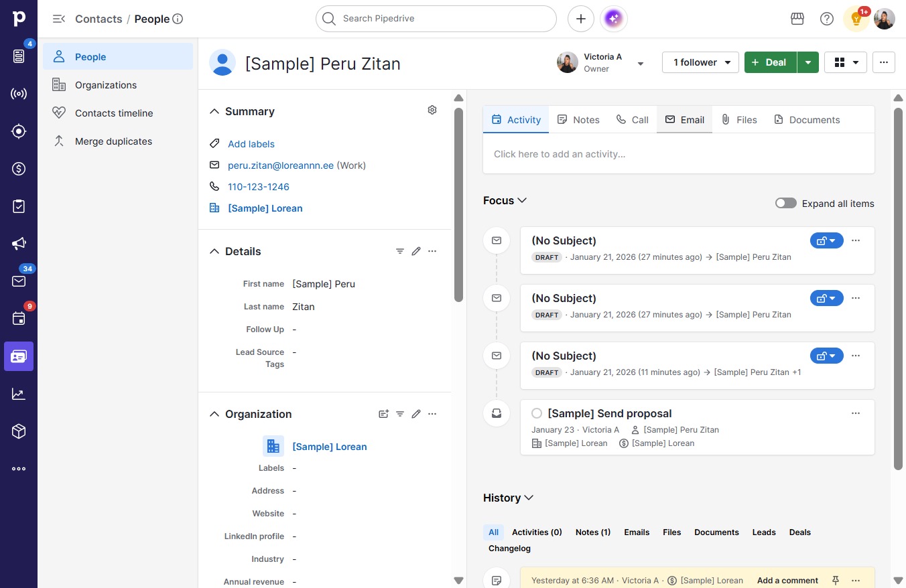Click the filter icon in Details section
The height and width of the screenshot is (588, 906).
click(x=400, y=251)
